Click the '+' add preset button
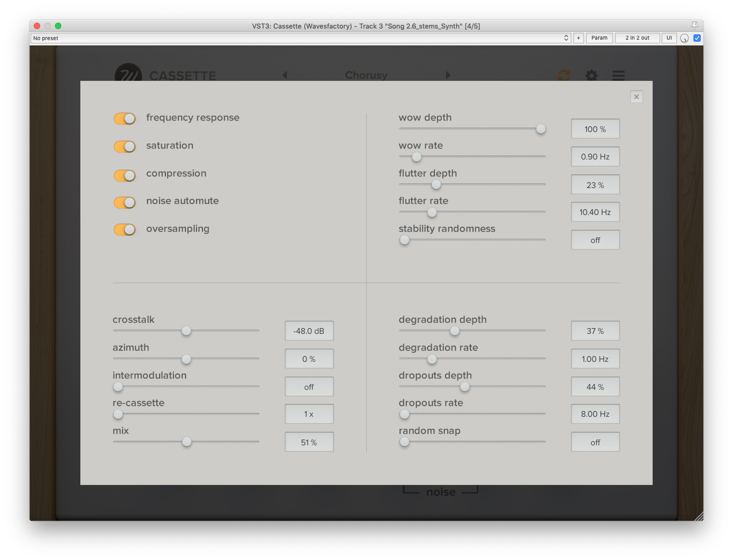733x560 pixels. [x=579, y=38]
